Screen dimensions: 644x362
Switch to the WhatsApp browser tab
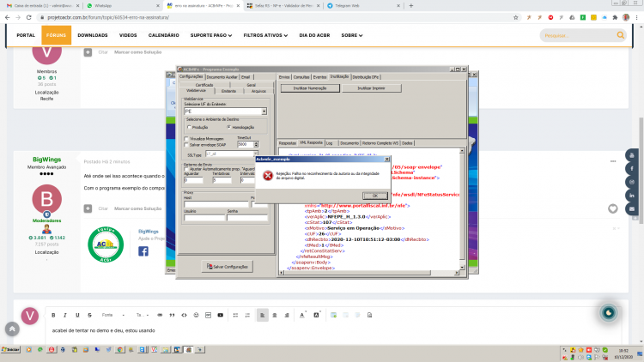coord(121,6)
